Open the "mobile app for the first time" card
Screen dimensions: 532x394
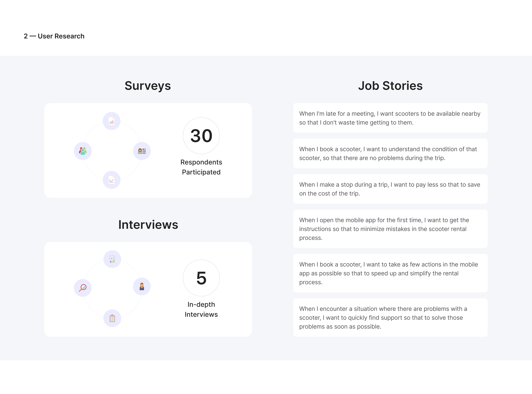390,229
